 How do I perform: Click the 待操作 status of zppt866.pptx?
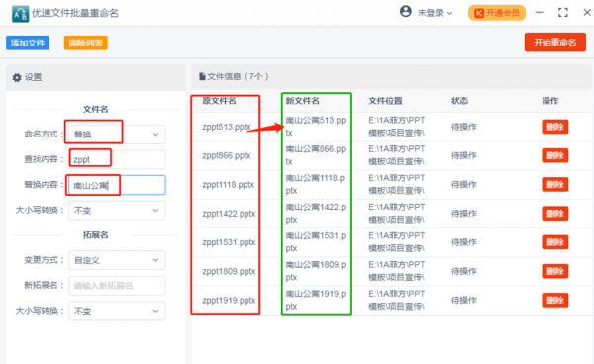pyautogui.click(x=463, y=155)
